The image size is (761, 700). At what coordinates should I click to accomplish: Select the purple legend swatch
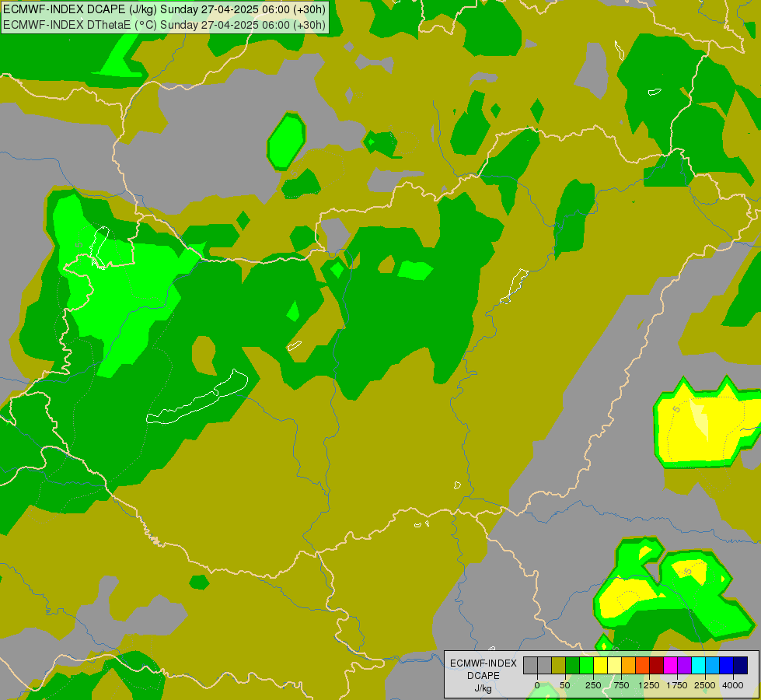pos(685,666)
